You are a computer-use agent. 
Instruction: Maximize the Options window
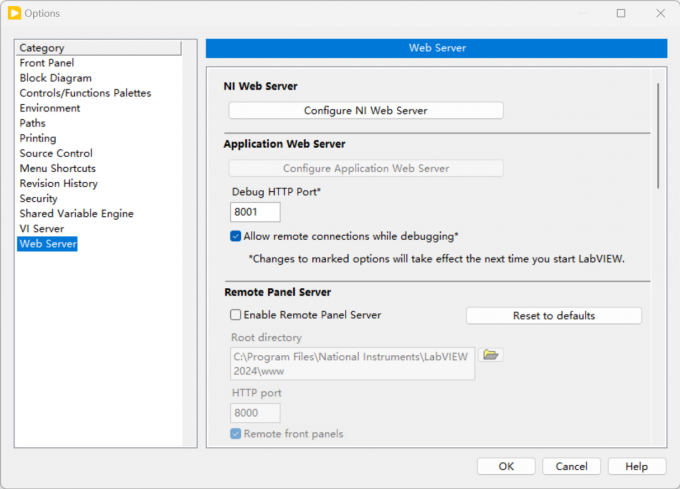[621, 13]
